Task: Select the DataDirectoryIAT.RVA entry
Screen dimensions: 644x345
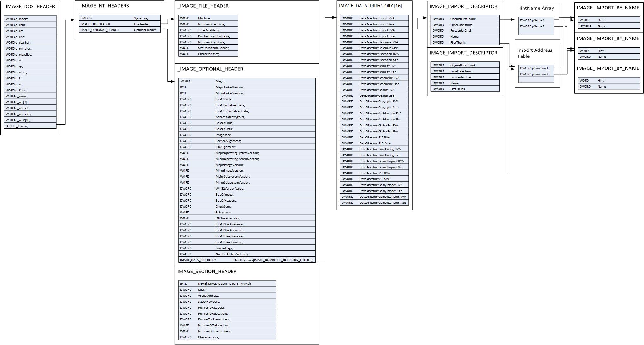Action: click(x=374, y=173)
